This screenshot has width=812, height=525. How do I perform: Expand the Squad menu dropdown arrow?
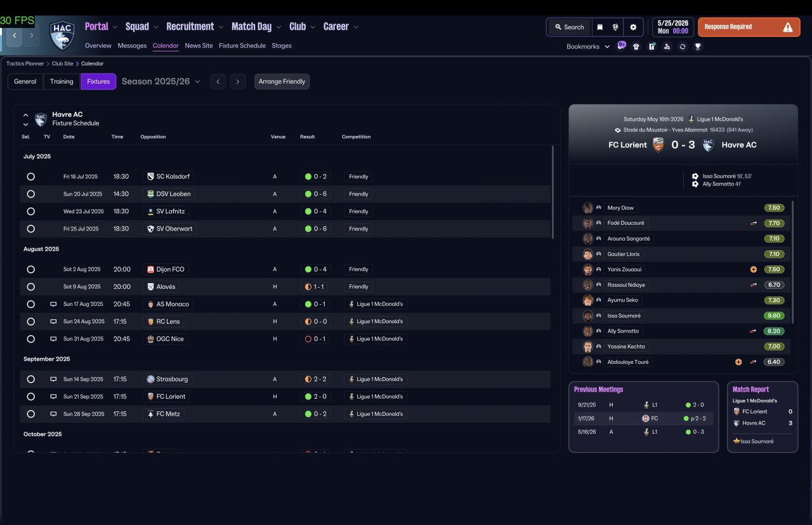tap(155, 27)
